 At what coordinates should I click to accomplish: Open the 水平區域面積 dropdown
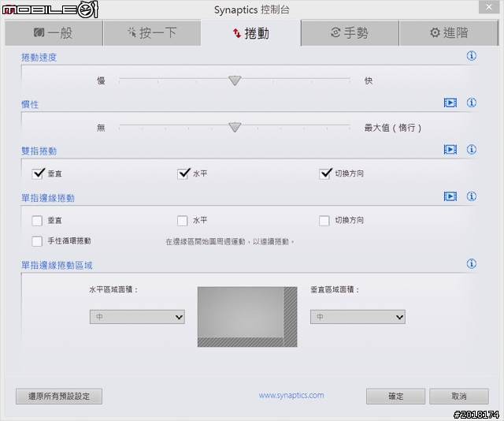pos(137,317)
